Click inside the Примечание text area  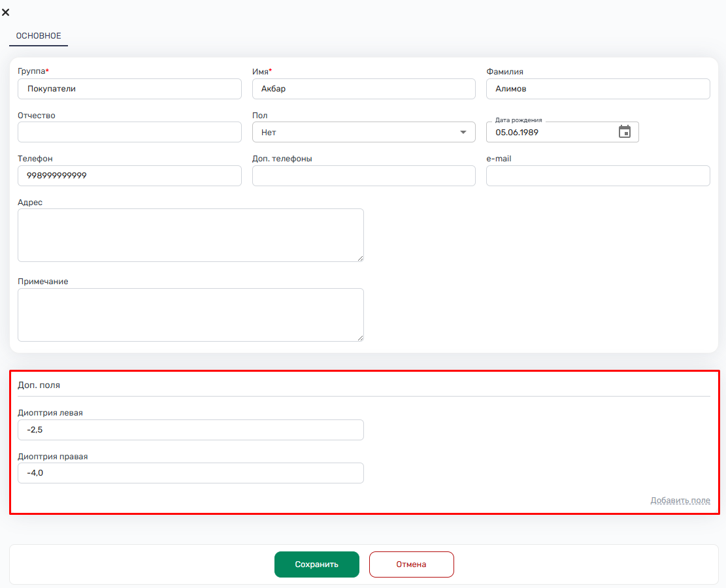(x=190, y=315)
